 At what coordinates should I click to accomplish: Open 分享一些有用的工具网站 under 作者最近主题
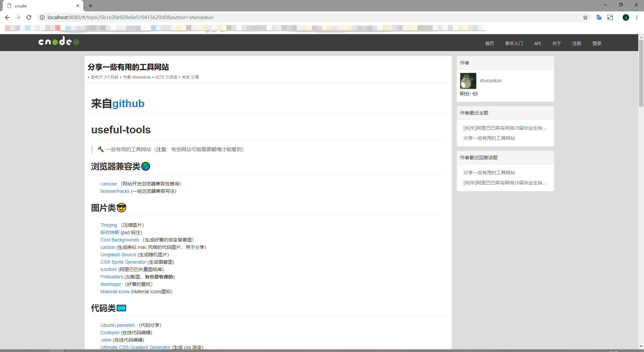click(489, 138)
